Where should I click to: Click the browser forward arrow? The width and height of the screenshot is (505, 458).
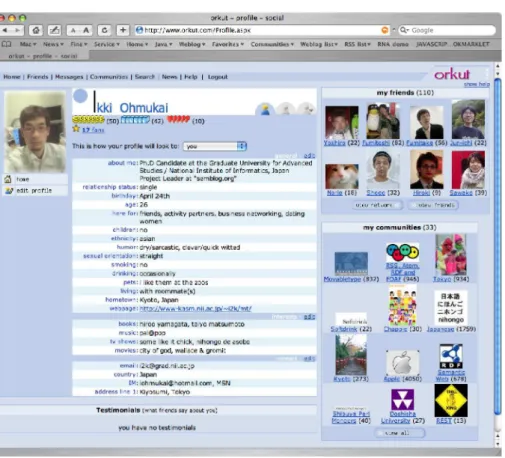click(x=17, y=30)
